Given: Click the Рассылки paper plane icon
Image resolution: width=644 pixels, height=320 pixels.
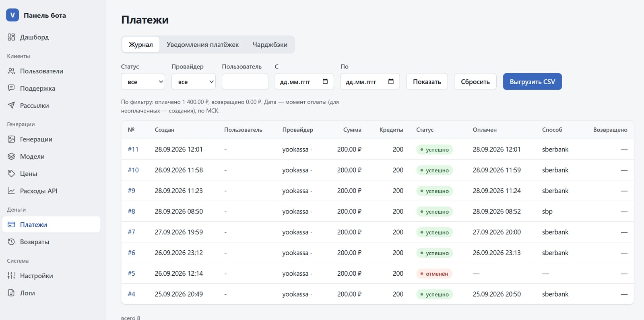Looking at the screenshot, I should click(x=11, y=105).
